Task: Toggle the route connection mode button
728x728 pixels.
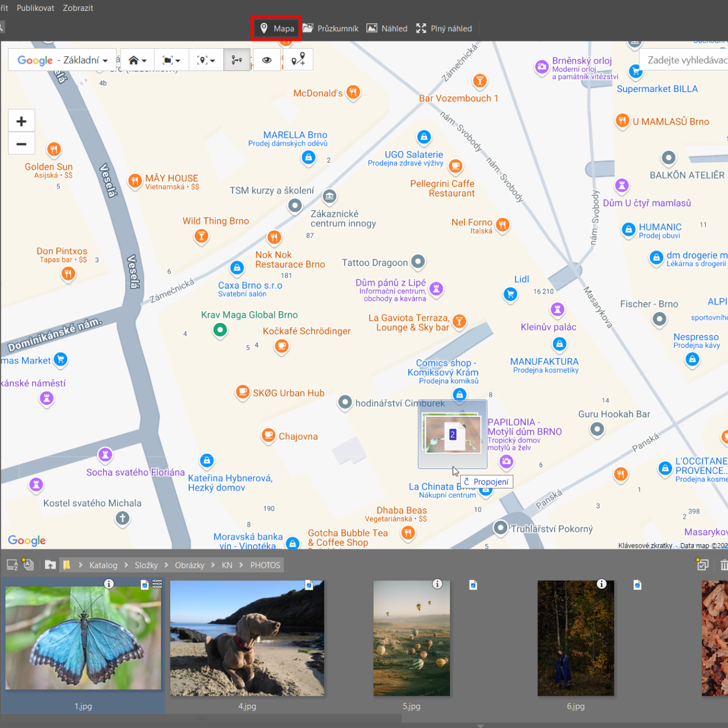Action: point(237,60)
